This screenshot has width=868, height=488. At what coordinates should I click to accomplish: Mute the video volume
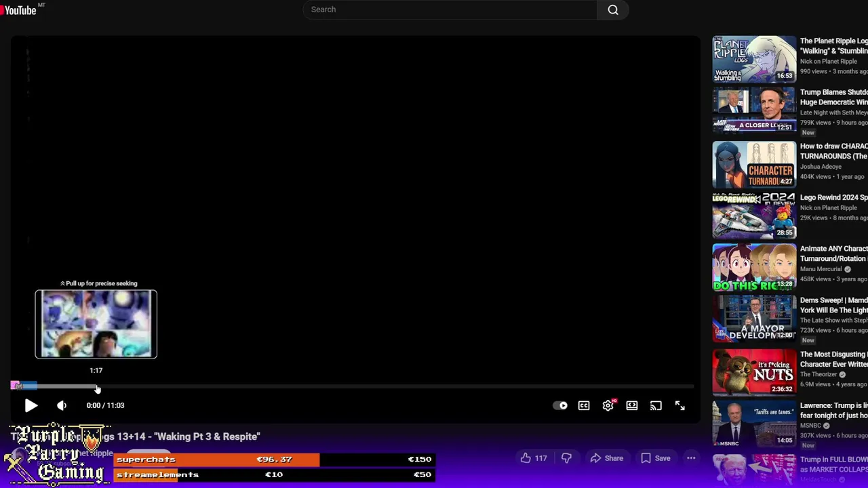coord(62,405)
